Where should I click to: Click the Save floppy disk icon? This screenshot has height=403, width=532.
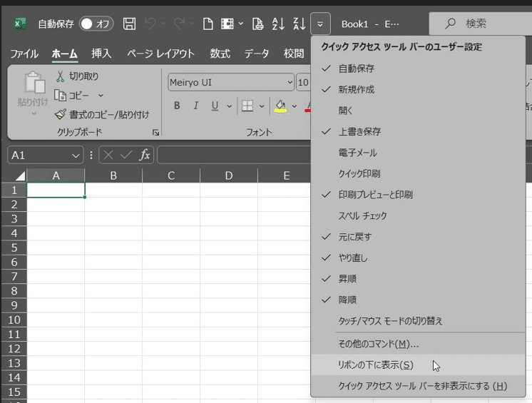pyautogui.click(x=129, y=24)
